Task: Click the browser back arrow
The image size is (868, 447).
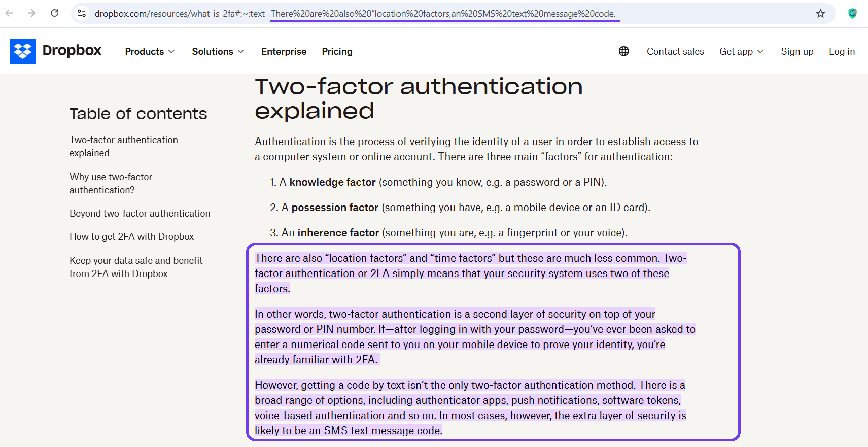Action: coord(9,13)
